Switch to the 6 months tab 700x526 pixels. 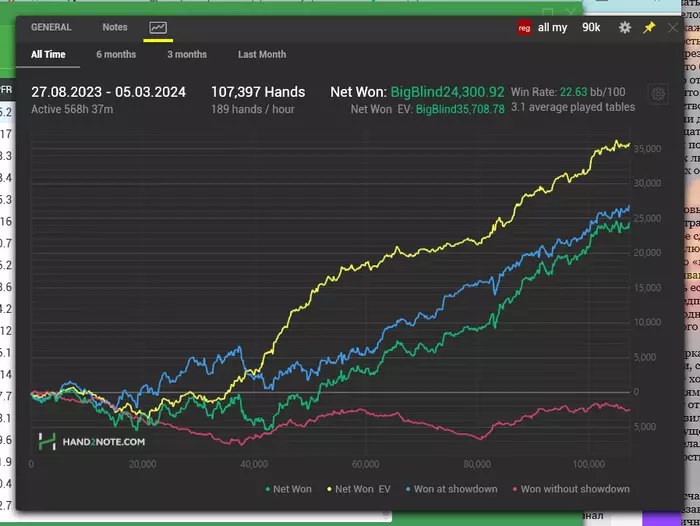(x=116, y=54)
